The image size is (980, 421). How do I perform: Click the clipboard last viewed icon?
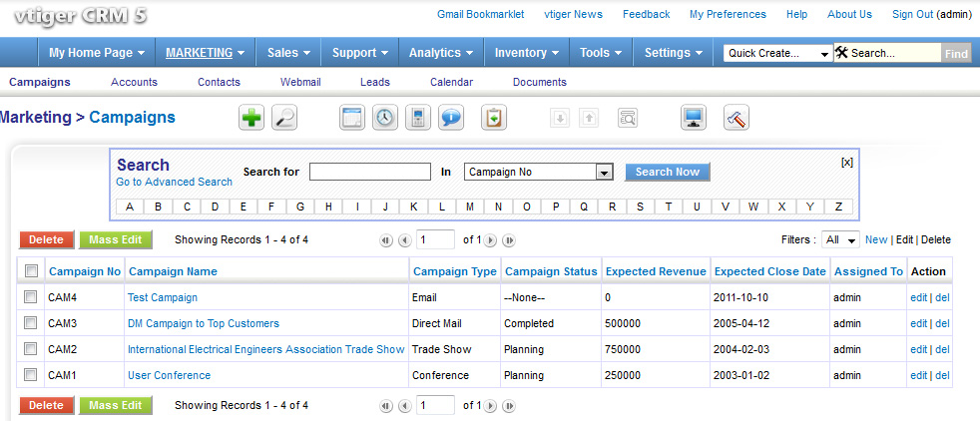pyautogui.click(x=494, y=118)
